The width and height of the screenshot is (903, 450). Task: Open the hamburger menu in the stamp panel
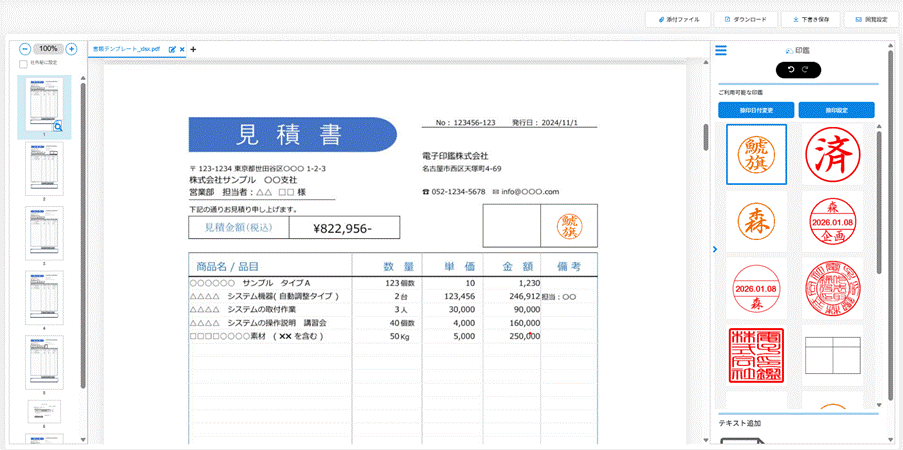pyautogui.click(x=720, y=51)
